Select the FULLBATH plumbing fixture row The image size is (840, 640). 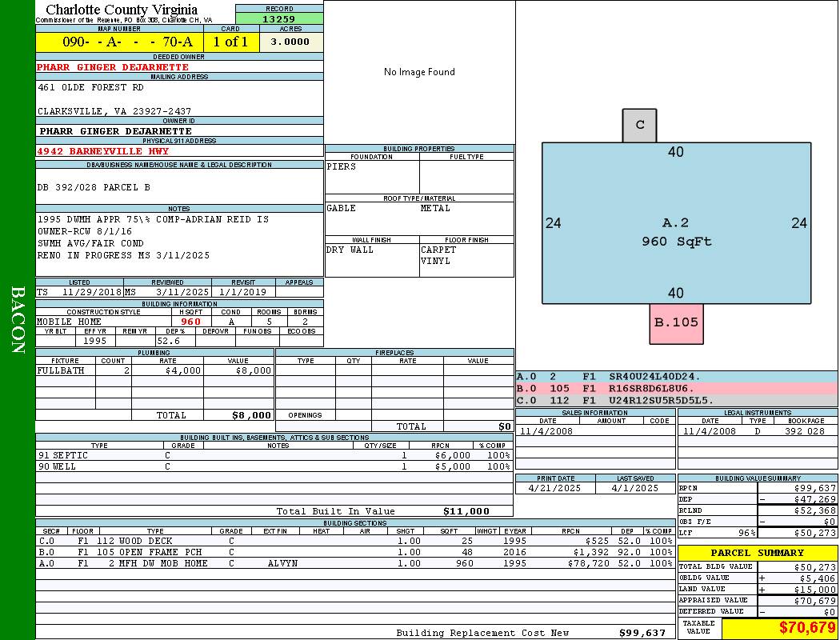coord(154,371)
